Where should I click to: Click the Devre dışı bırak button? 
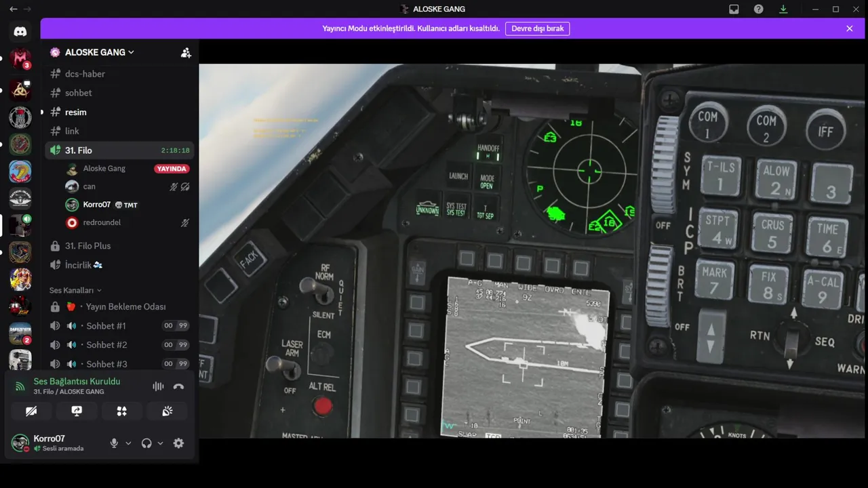(x=538, y=28)
